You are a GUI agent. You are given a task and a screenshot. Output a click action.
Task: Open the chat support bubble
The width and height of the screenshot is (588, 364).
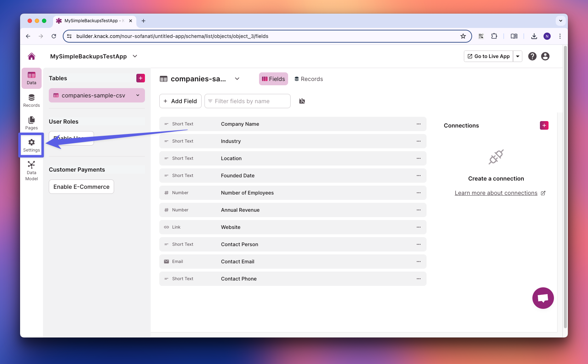click(543, 298)
